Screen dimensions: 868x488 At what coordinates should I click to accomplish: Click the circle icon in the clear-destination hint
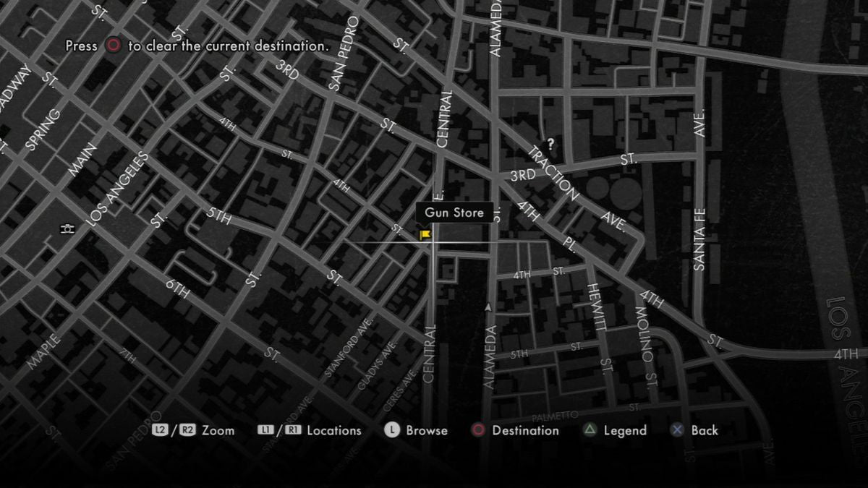[113, 45]
